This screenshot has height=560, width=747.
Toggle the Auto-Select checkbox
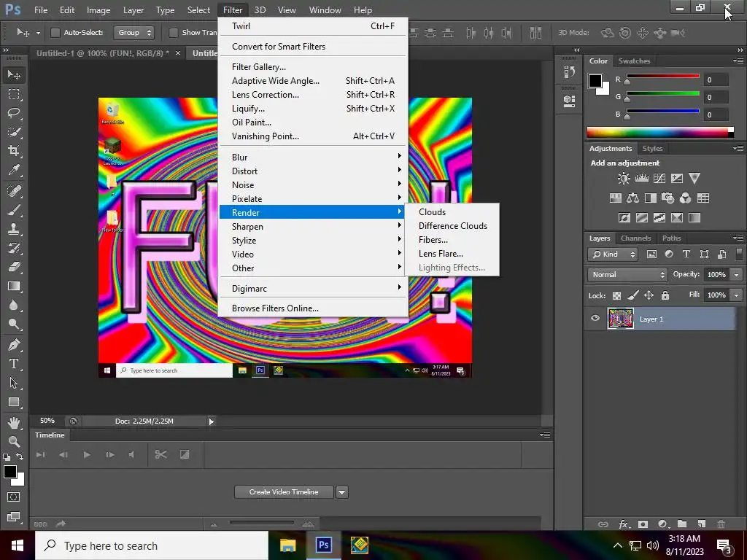coord(55,33)
